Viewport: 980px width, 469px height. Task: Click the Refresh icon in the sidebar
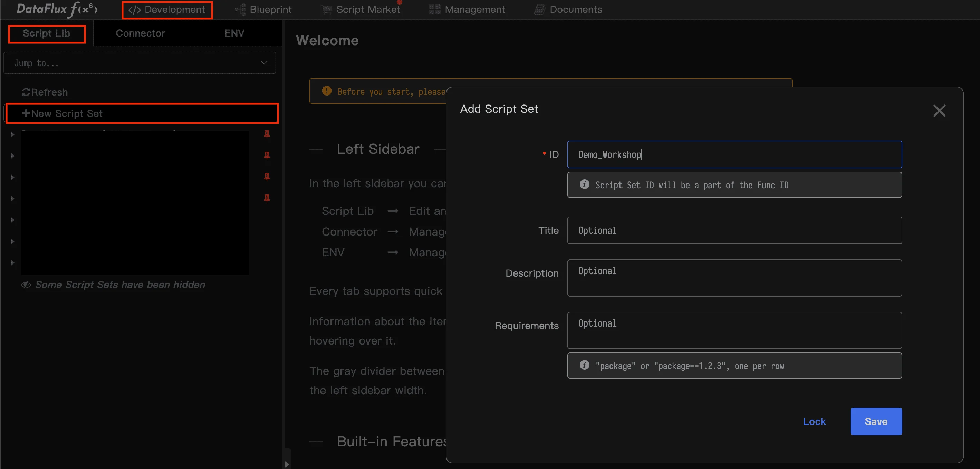coord(26,92)
